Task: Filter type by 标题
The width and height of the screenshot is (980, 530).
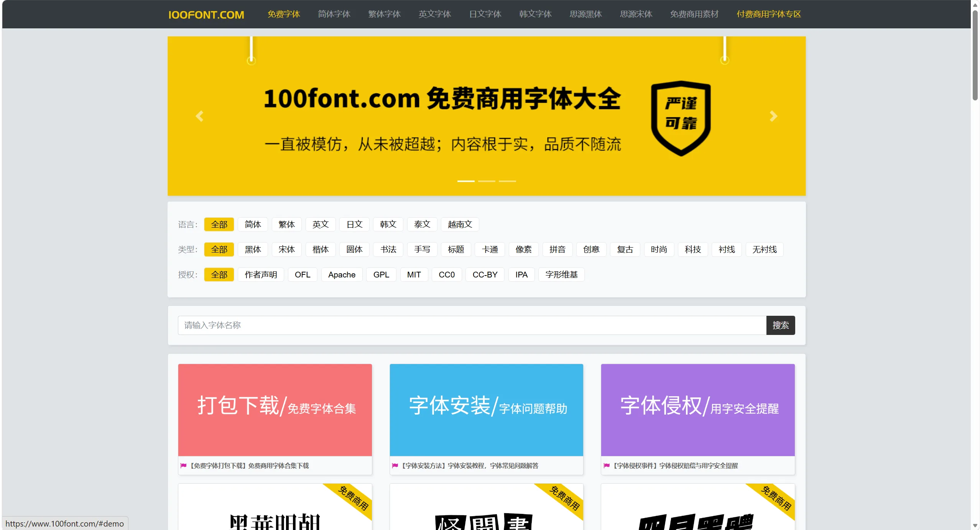Action: 456,249
